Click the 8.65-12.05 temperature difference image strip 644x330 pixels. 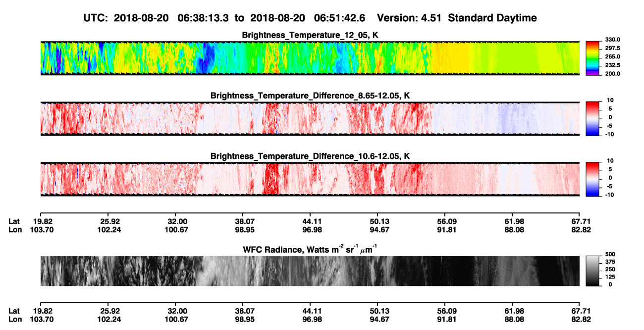click(x=310, y=118)
